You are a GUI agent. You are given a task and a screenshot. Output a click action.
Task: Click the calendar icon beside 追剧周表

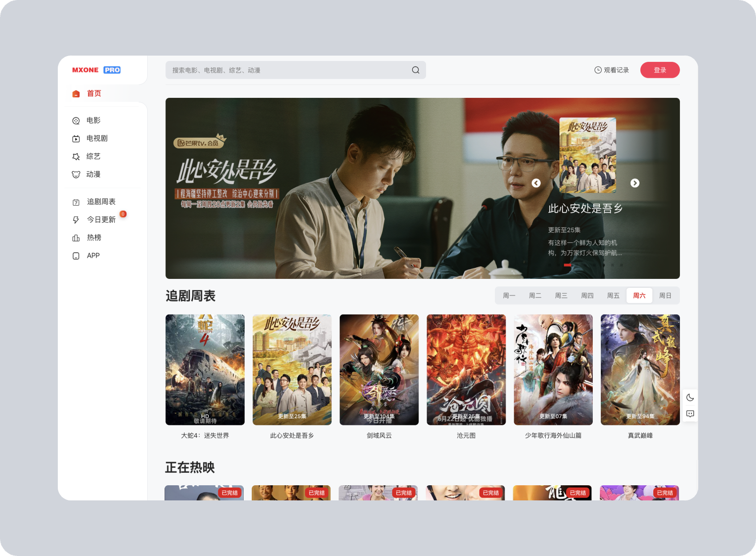tap(76, 202)
